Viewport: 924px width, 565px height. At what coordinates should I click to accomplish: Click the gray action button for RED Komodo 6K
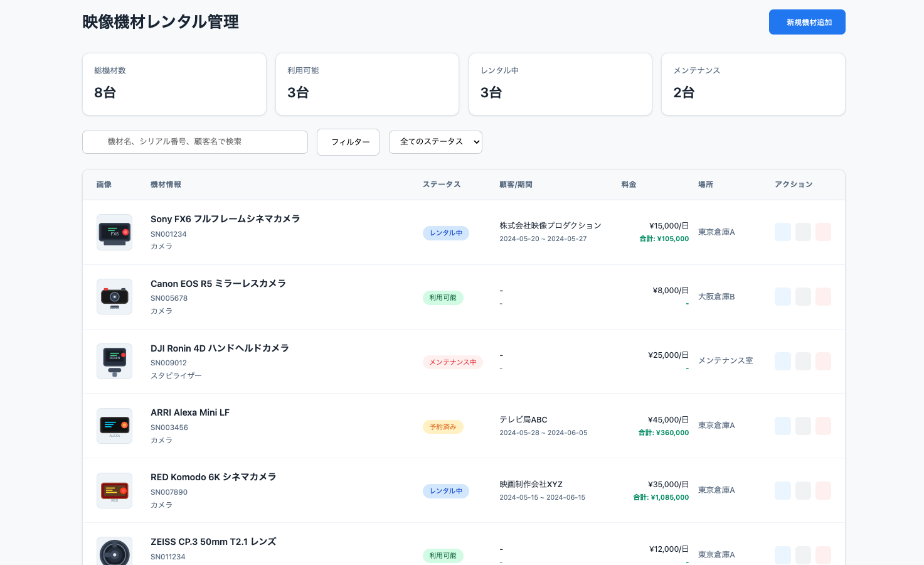click(803, 490)
